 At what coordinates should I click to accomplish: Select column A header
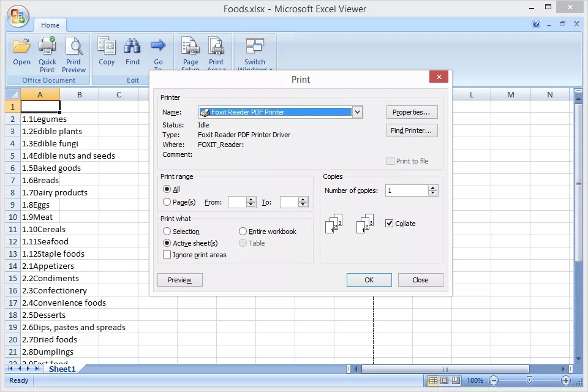point(40,94)
